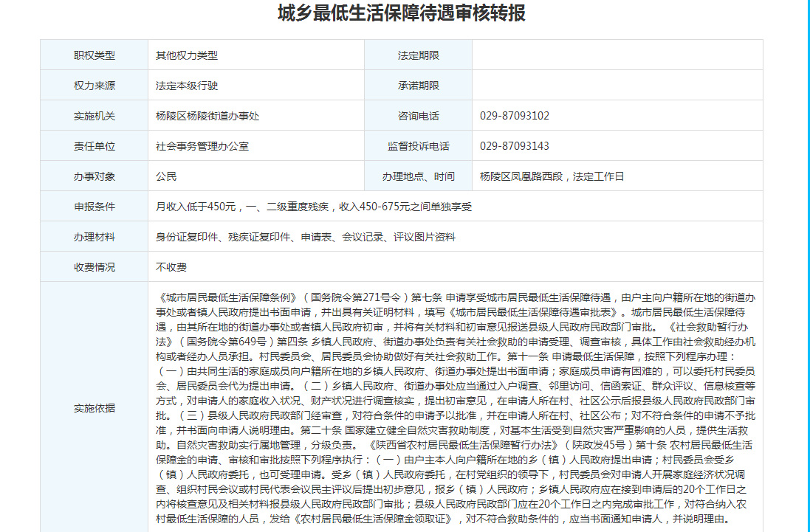The image size is (810, 532).
Task: Select the 职权类型 label cell
Action: point(95,55)
